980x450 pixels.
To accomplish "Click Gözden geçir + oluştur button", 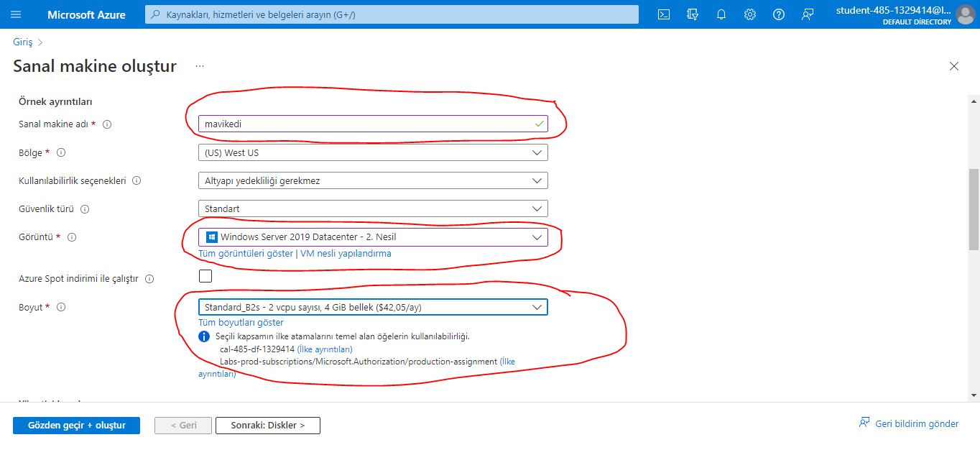I will point(76,425).
